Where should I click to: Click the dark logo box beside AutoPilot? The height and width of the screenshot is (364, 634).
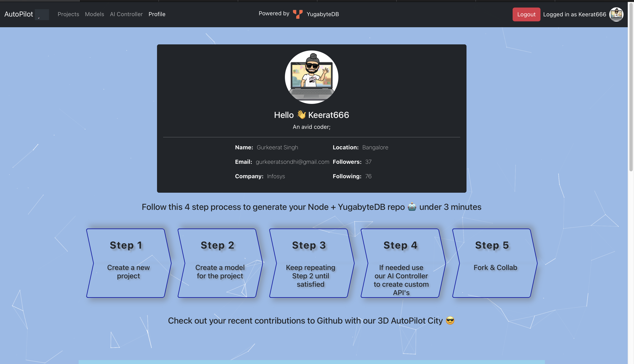tap(42, 14)
